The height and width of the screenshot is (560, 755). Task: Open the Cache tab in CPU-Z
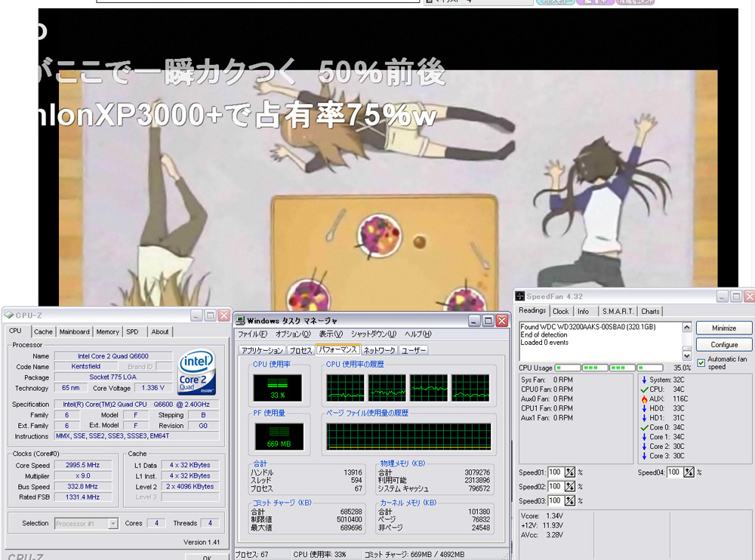[x=43, y=332]
